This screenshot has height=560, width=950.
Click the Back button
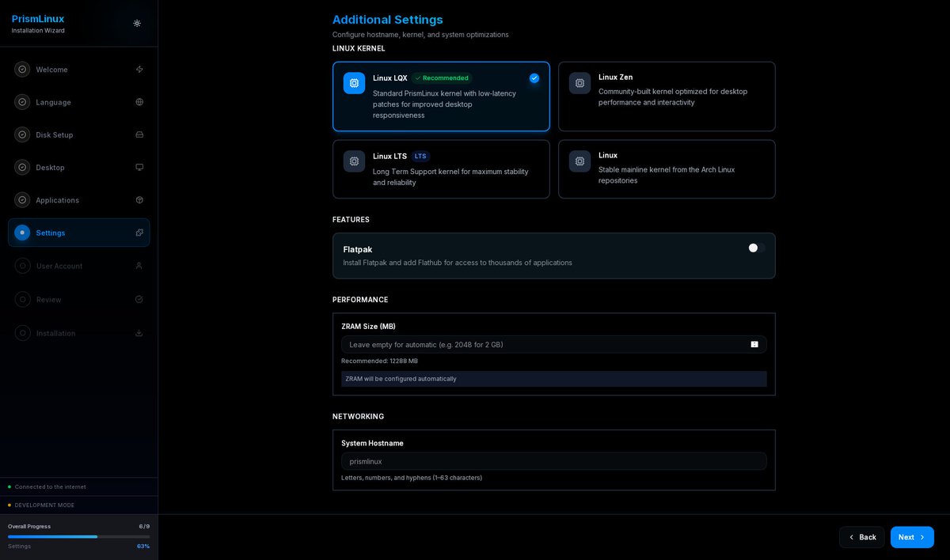[x=862, y=537]
